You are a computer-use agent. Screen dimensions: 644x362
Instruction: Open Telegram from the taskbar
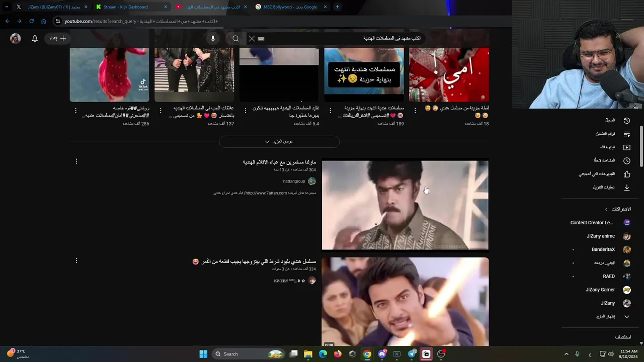pos(412,354)
